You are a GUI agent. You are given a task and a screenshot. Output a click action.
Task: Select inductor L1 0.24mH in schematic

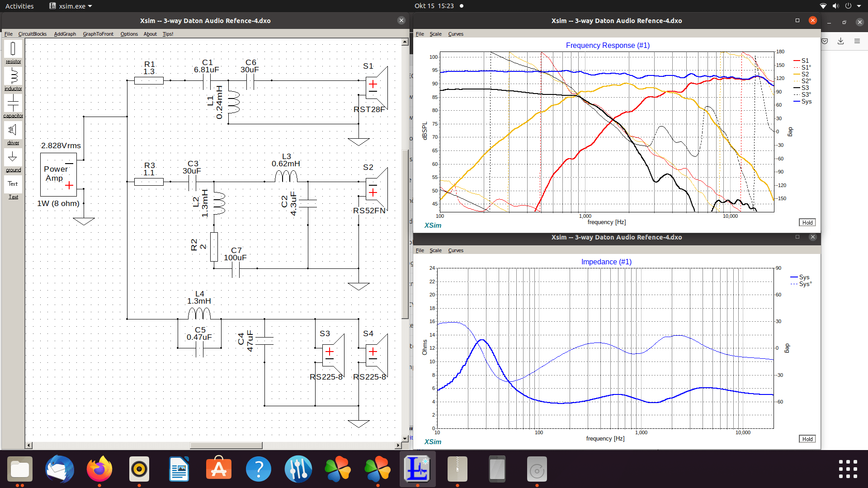tap(234, 102)
